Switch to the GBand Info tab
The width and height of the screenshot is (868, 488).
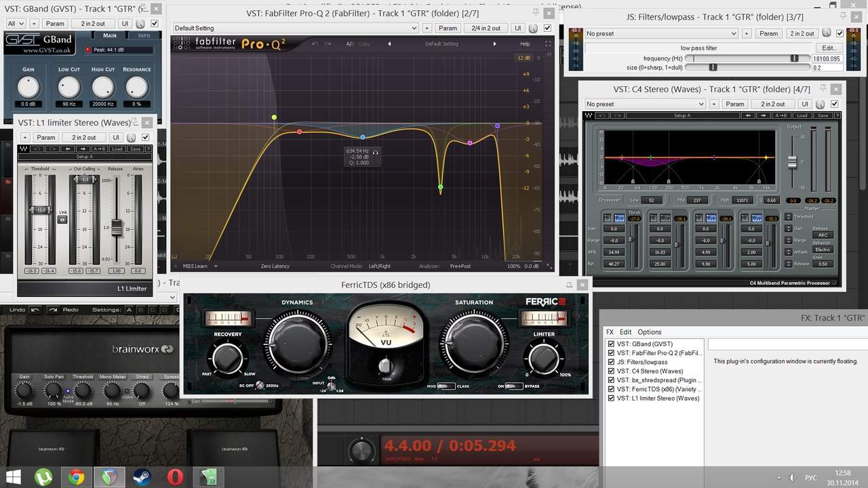[x=144, y=36]
